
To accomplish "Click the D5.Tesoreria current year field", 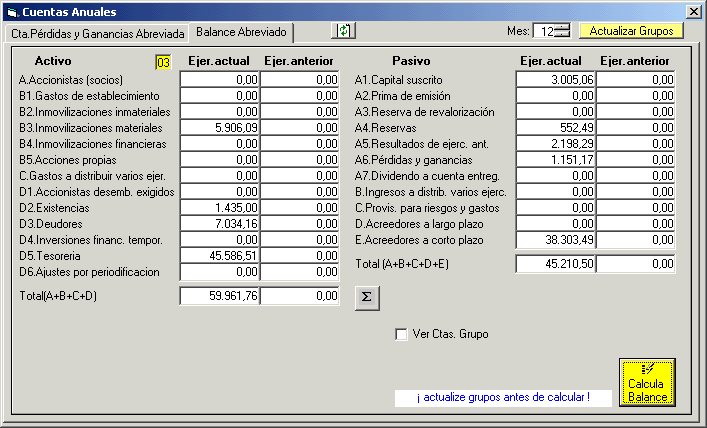I will pos(220,256).
